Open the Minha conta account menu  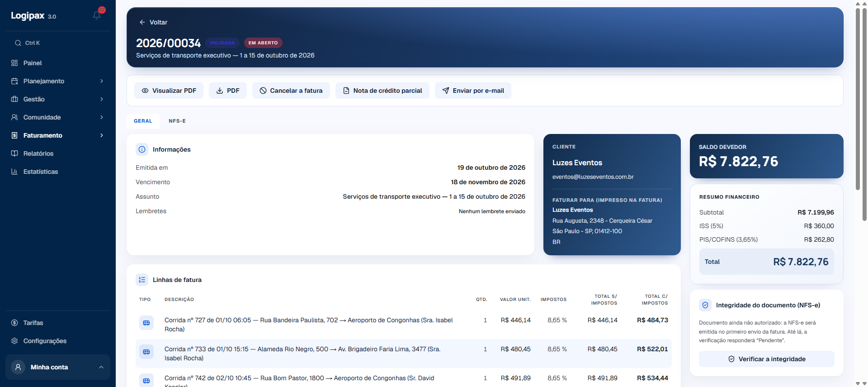pyautogui.click(x=58, y=367)
